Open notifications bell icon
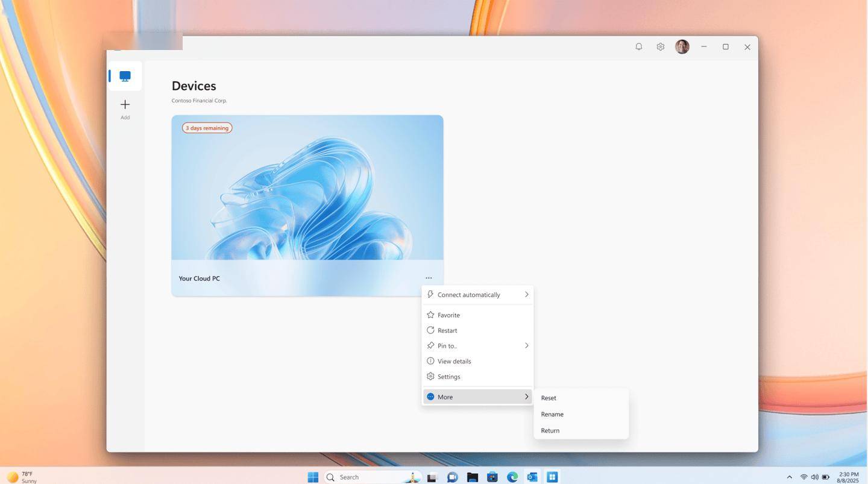 [x=639, y=47]
